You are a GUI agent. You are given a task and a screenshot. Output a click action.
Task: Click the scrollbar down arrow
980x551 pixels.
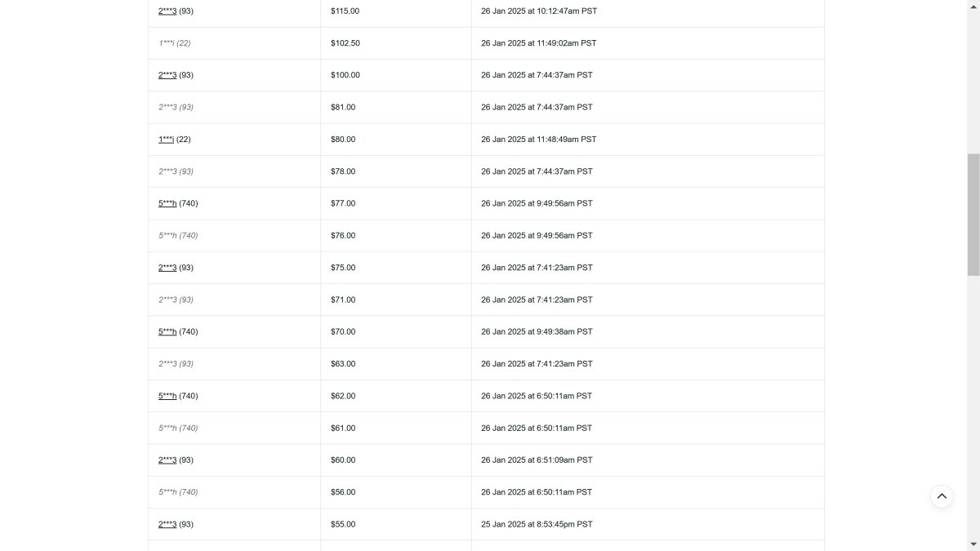[973, 544]
